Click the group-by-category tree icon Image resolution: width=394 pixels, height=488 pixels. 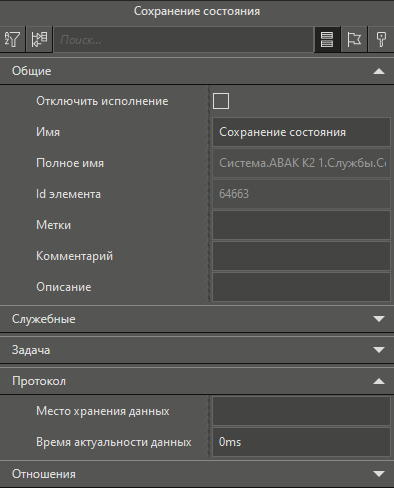click(x=39, y=39)
